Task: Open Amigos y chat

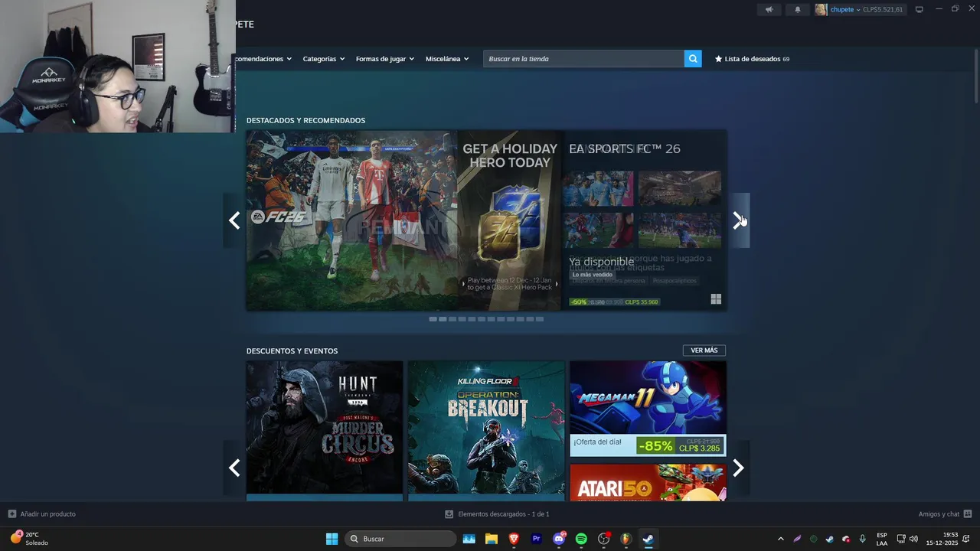Action: pyautogui.click(x=945, y=514)
